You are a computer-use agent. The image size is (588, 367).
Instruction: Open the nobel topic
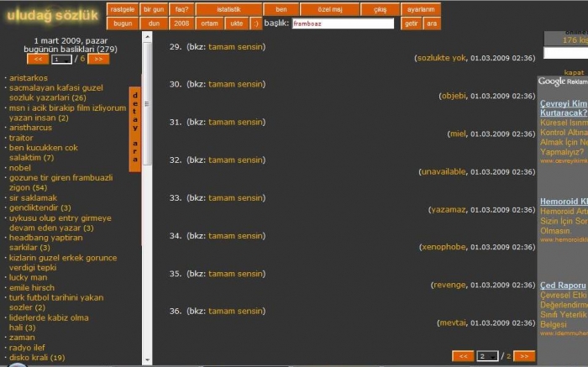coord(20,168)
